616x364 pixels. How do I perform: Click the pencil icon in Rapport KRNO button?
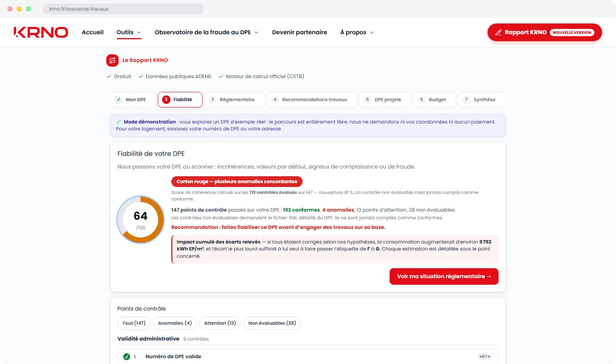pyautogui.click(x=498, y=33)
